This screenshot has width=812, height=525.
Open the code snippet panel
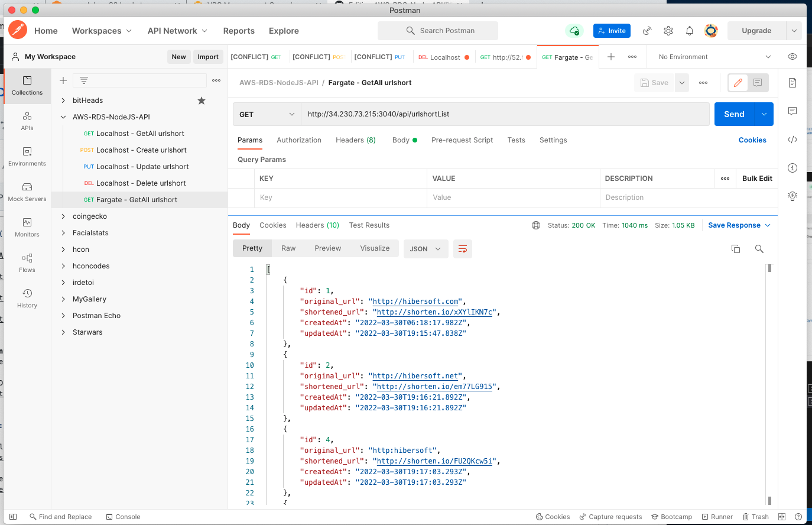tap(792, 140)
